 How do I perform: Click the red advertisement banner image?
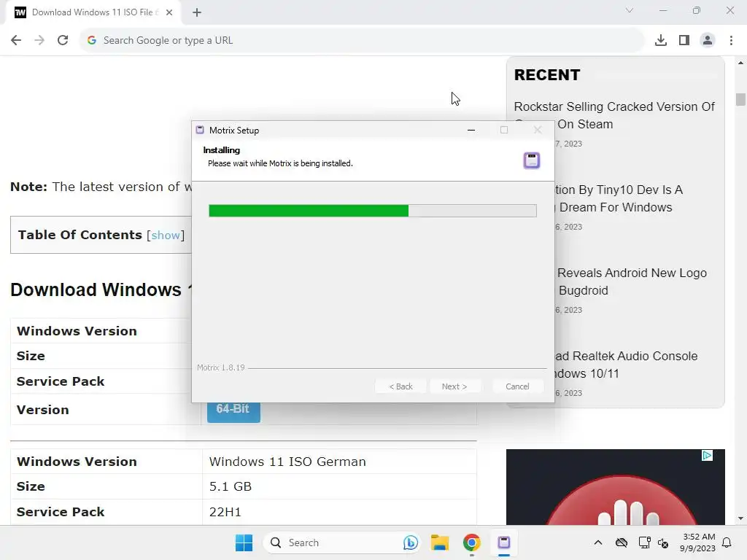point(616,488)
